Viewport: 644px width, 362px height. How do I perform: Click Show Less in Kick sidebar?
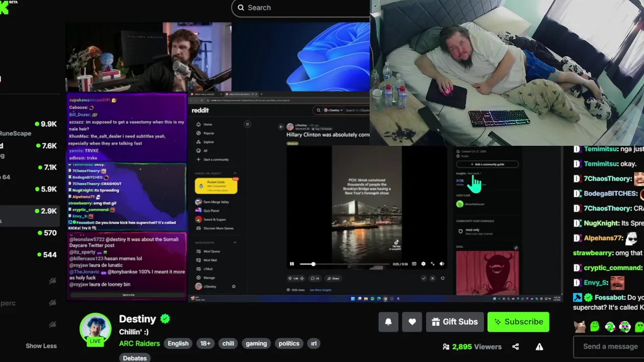pos(41,346)
